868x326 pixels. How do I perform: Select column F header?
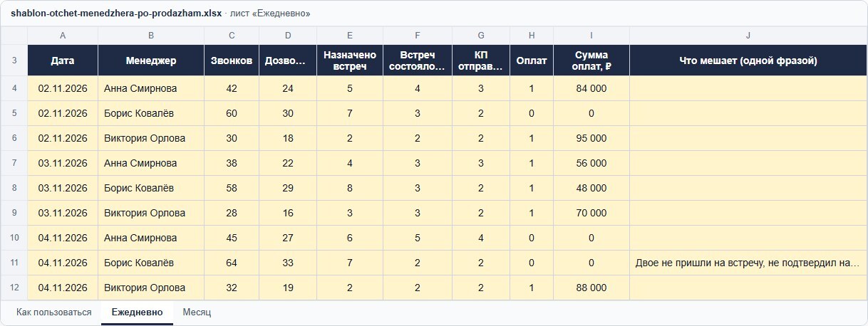[x=418, y=36]
